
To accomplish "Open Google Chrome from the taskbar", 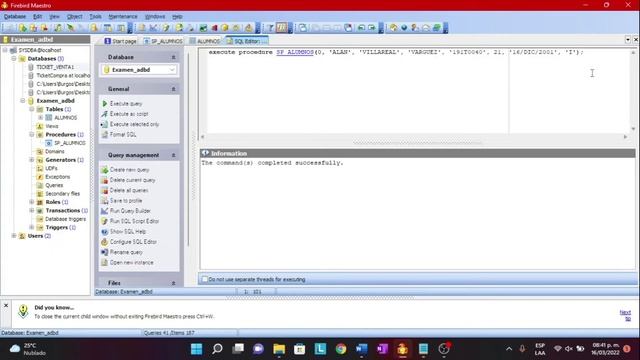I will [341, 349].
